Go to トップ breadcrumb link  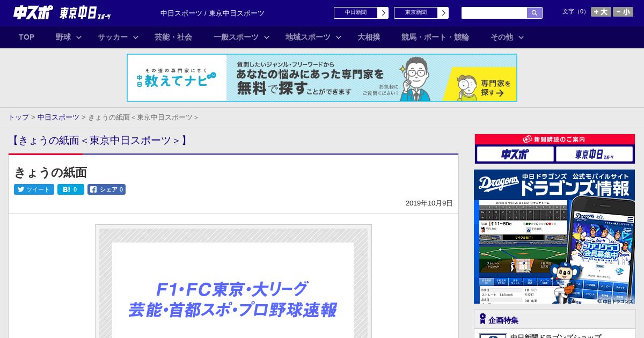(18, 117)
